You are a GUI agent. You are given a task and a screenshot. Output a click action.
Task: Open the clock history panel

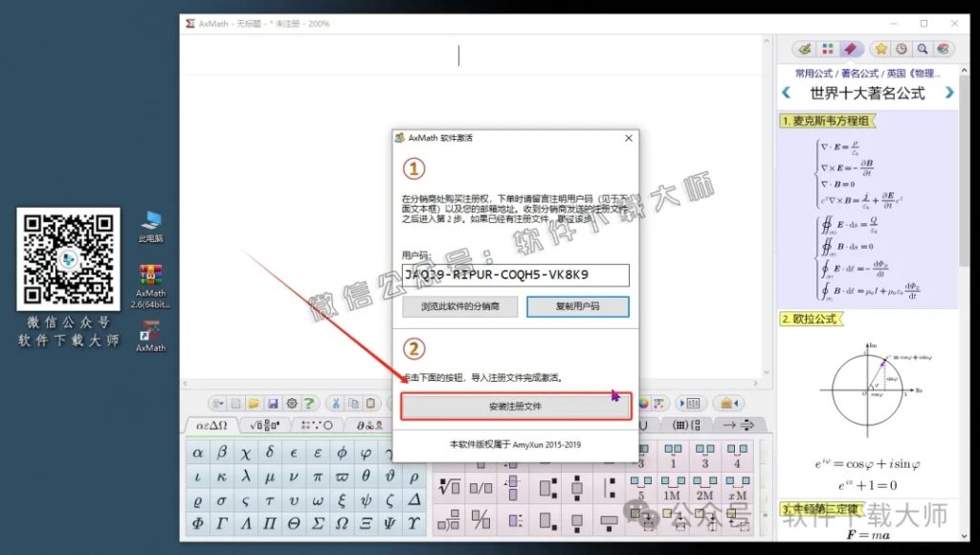point(902,48)
